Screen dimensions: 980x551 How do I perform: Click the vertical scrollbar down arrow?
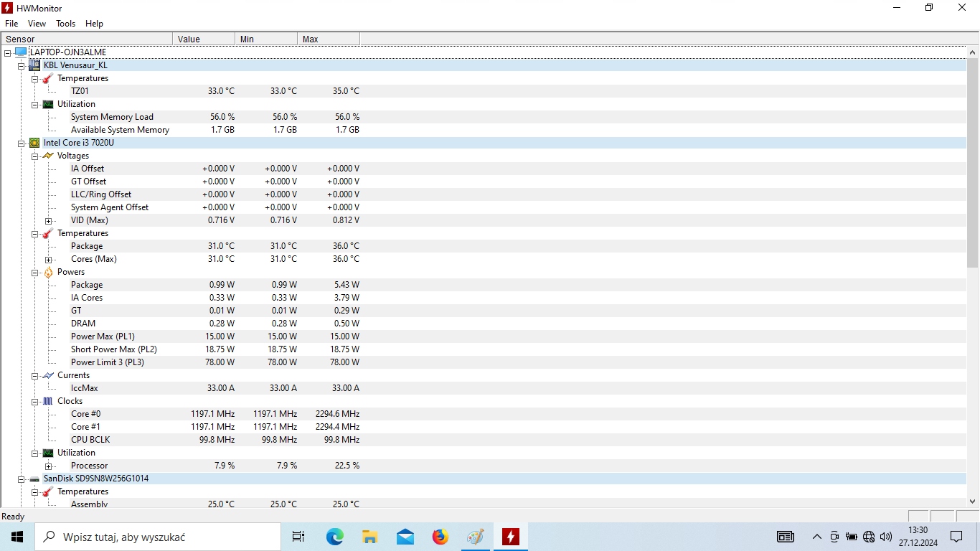[x=973, y=501]
